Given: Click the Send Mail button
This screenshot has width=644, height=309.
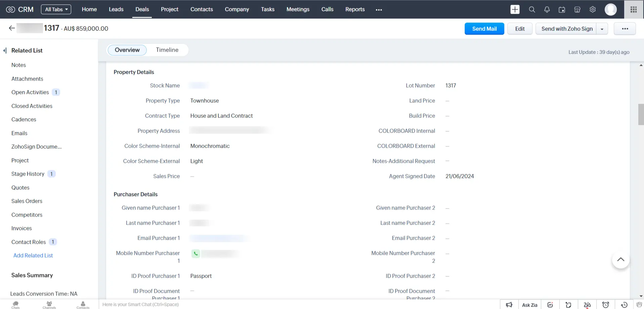Looking at the screenshot, I should click(x=484, y=29).
